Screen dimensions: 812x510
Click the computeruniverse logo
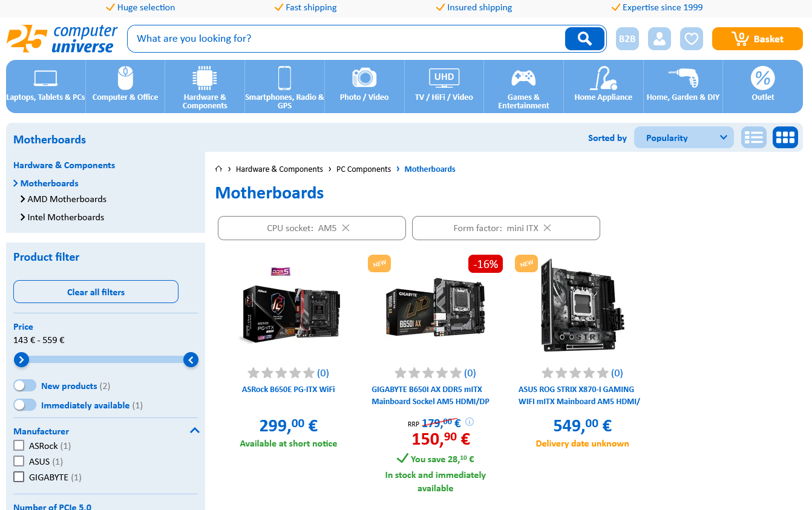pos(62,39)
